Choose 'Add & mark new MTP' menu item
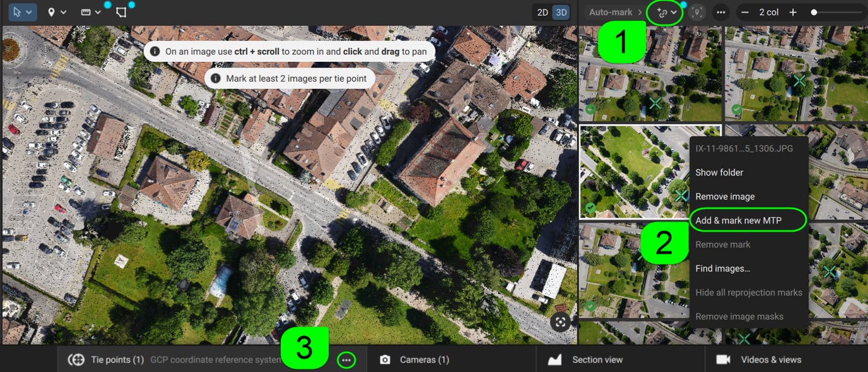This screenshot has width=868, height=372. 738,220
